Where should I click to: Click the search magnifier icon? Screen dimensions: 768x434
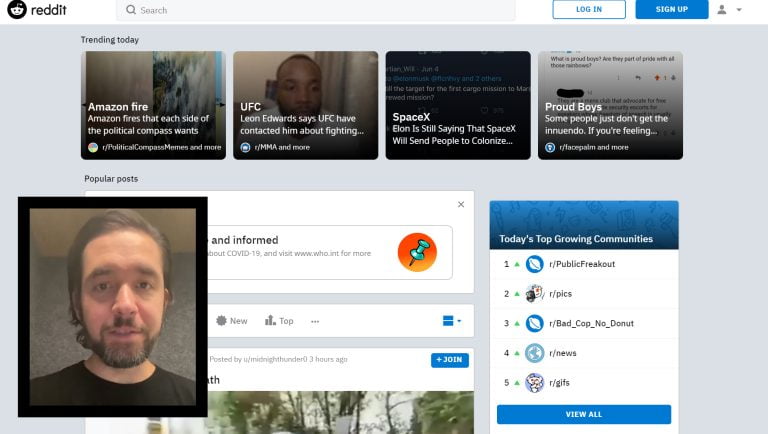[x=131, y=10]
